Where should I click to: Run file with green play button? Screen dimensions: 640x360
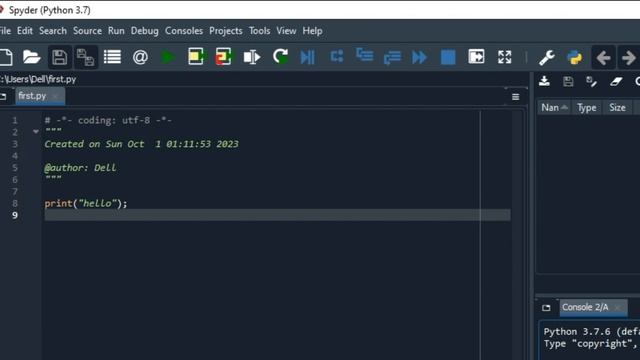click(168, 57)
